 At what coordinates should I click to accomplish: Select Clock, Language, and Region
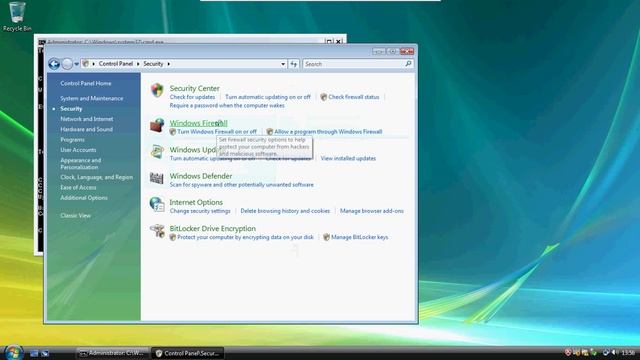(x=96, y=177)
